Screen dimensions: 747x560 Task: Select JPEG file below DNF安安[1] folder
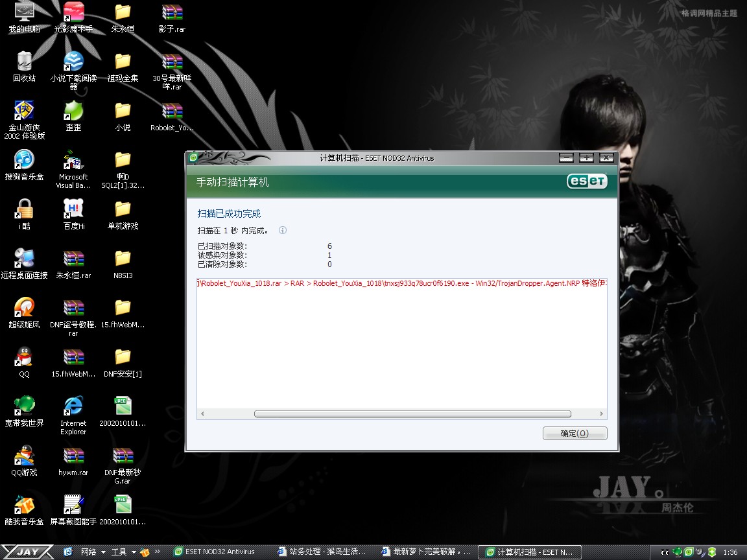(x=123, y=411)
